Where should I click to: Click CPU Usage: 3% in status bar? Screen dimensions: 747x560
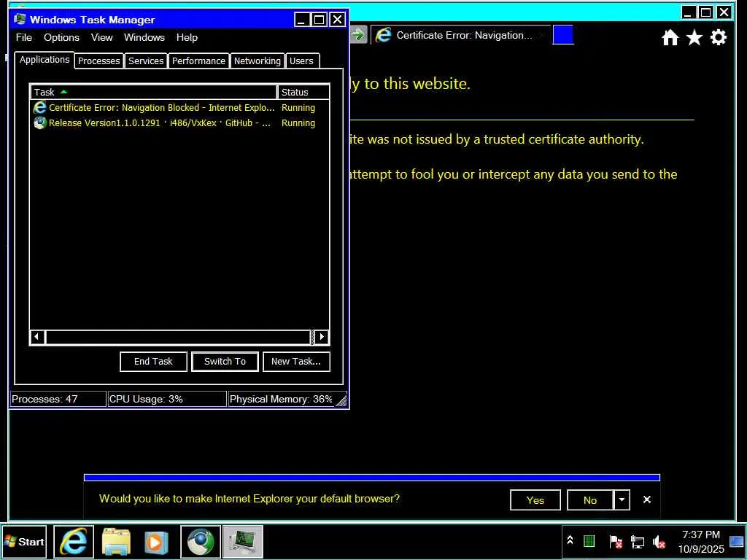point(167,399)
